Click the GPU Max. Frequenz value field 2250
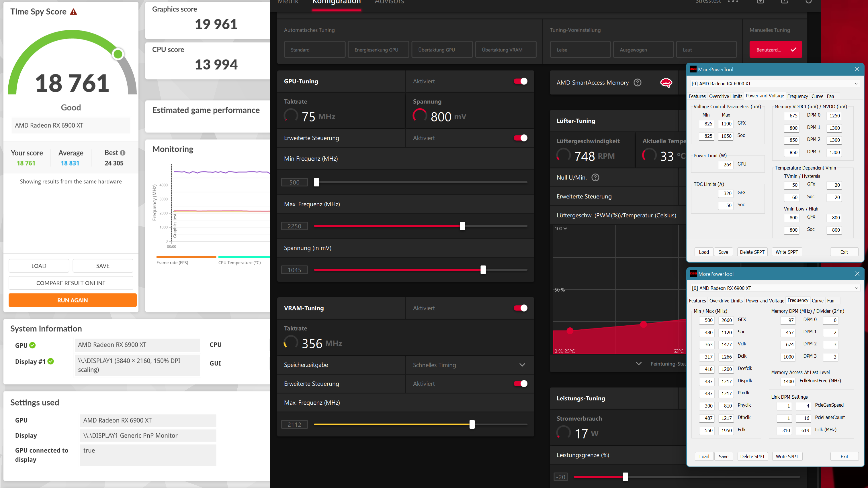Viewport: 868px width, 488px height. tap(294, 226)
